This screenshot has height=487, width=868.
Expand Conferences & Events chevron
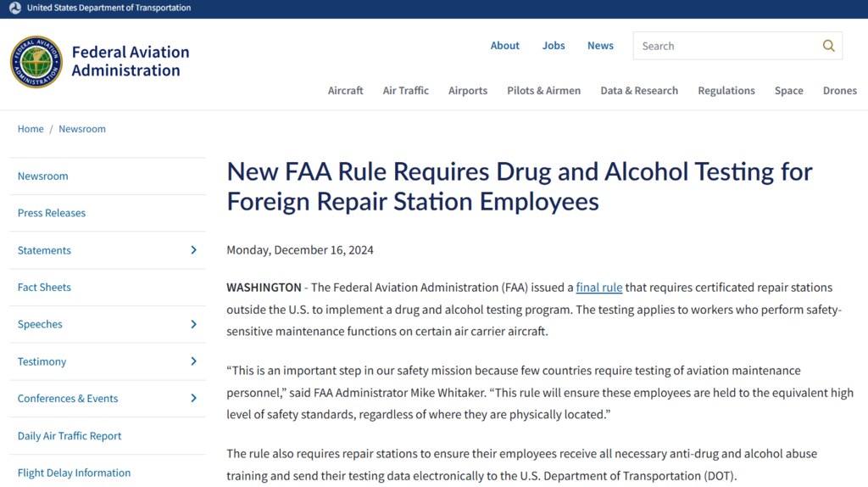pos(193,398)
